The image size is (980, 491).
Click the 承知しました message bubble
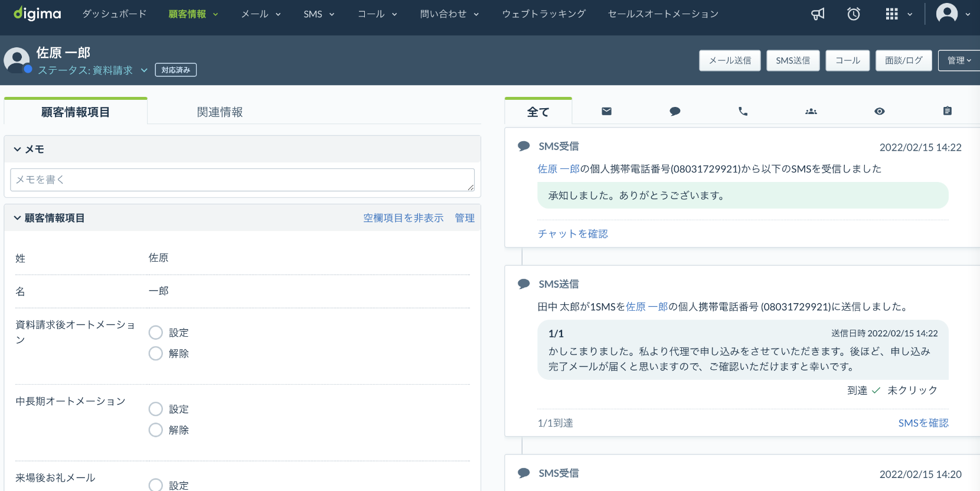(743, 196)
